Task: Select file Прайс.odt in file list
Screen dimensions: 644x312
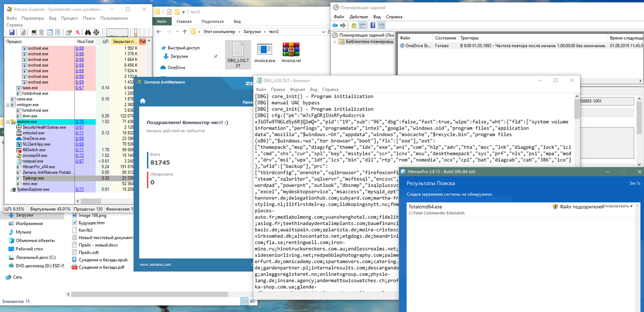Action: [86, 252]
